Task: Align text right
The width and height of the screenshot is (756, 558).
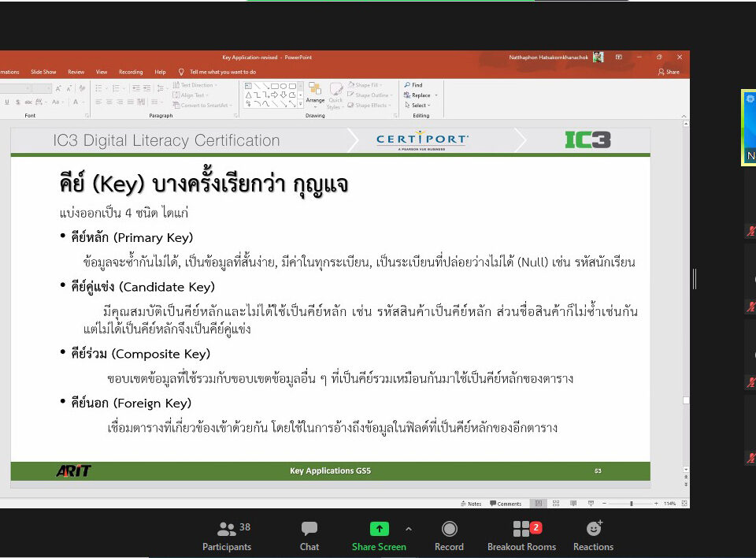Action: (120, 102)
